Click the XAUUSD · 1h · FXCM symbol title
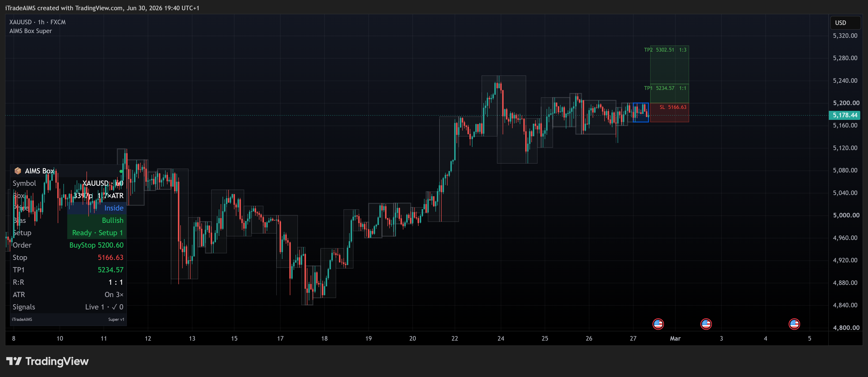 click(x=37, y=22)
